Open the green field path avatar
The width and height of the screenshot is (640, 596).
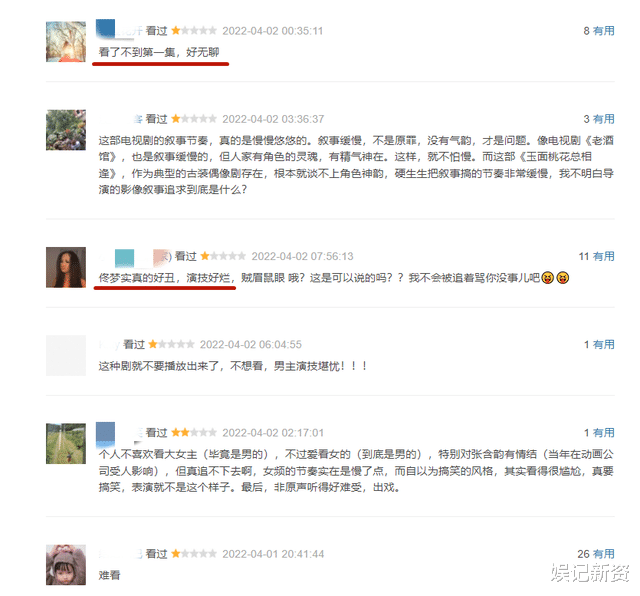pos(66,443)
